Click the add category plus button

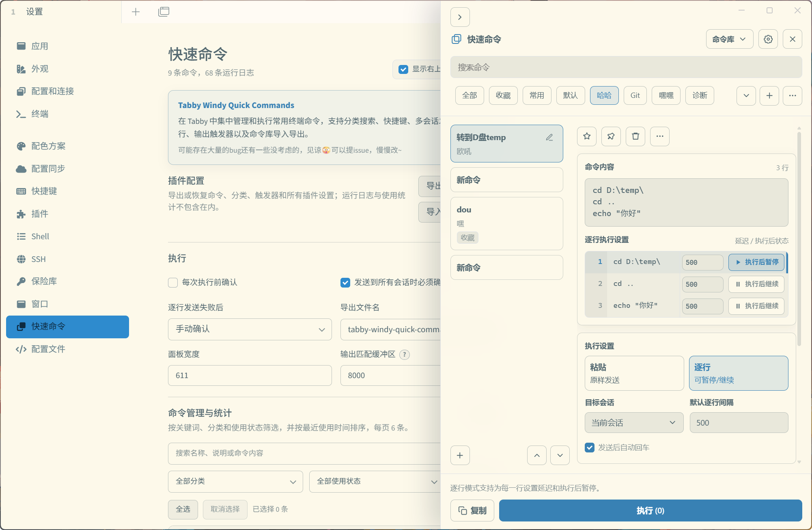(x=769, y=95)
